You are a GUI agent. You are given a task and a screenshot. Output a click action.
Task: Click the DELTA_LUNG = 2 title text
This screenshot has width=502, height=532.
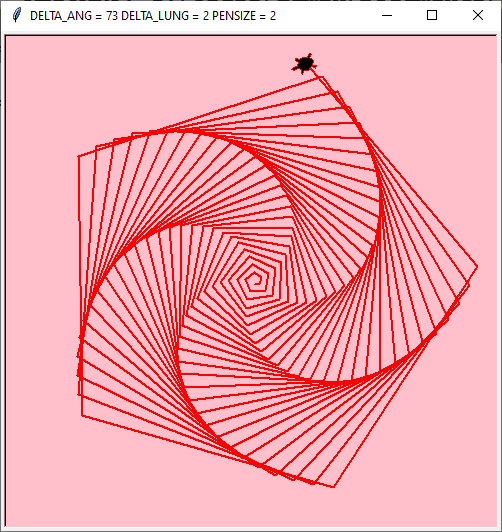165,16
